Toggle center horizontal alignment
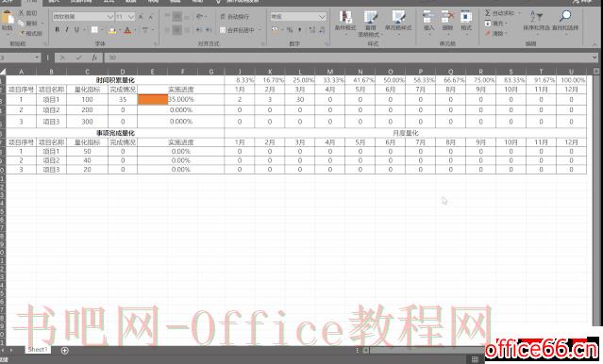603x364 pixels. pos(176,30)
